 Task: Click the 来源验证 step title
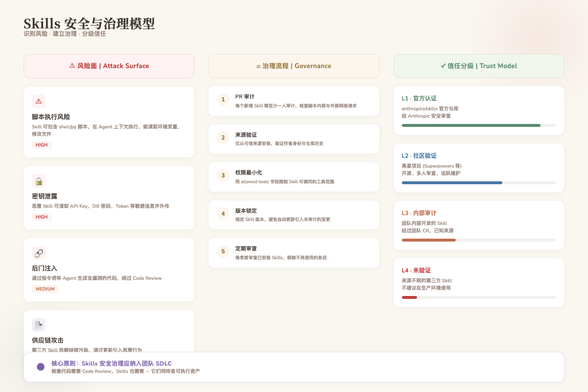[246, 135]
